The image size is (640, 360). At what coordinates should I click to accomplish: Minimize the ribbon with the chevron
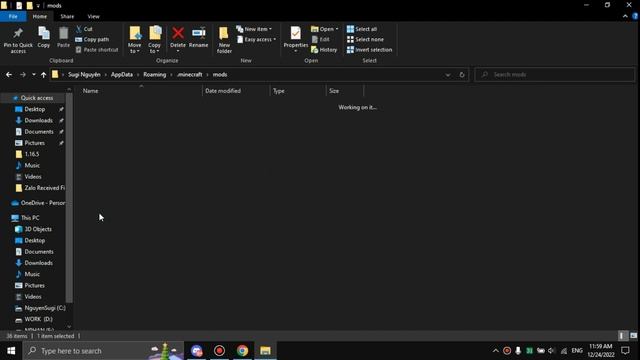(625, 16)
